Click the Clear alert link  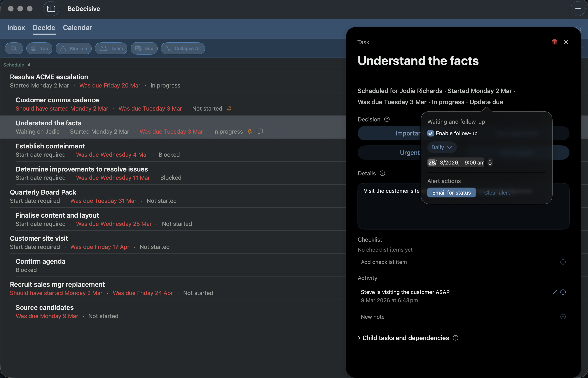(497, 193)
